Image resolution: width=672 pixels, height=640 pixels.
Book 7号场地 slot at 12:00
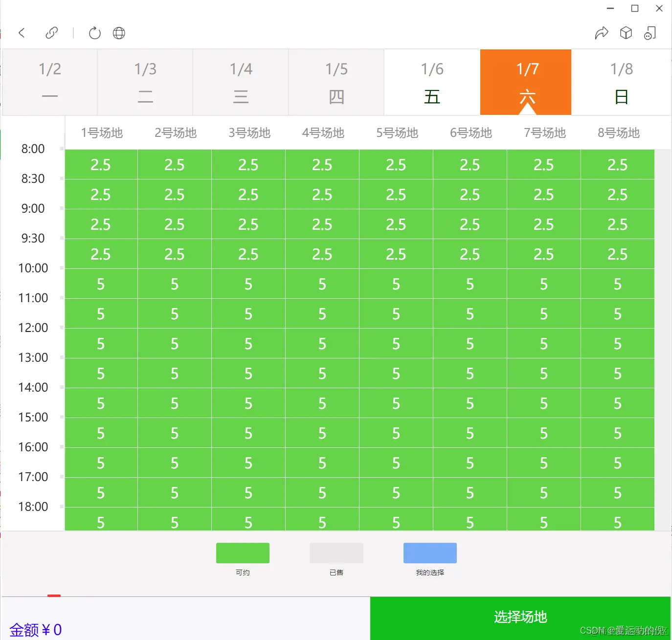click(544, 344)
